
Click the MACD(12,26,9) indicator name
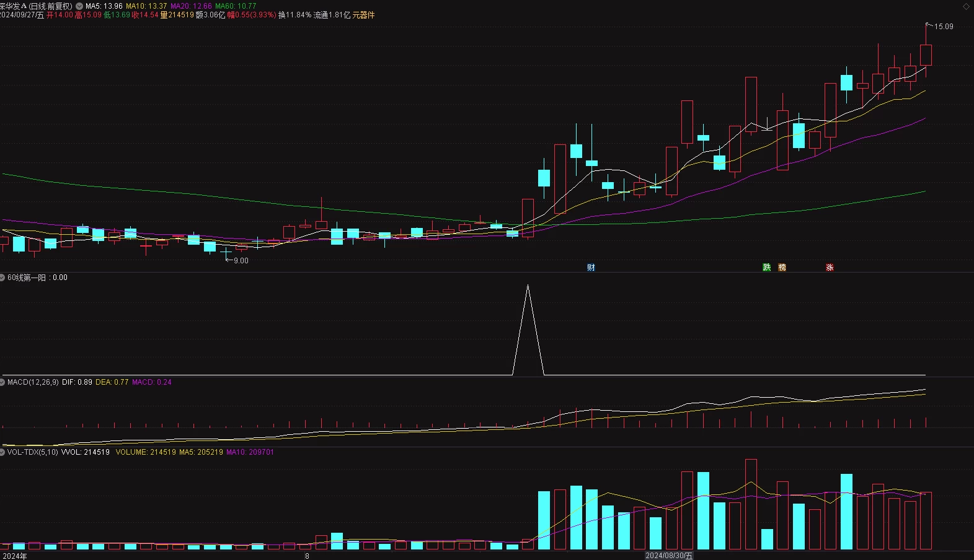(33, 382)
